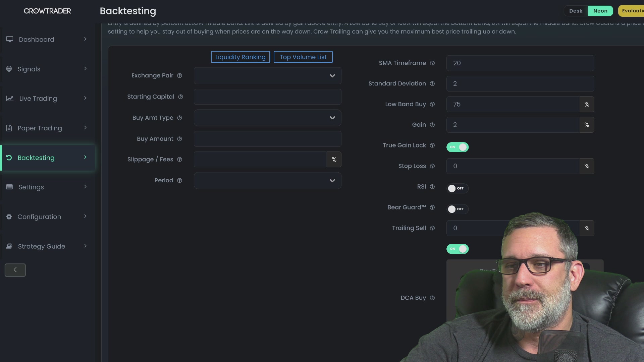Expand the Dashboard menu chevron
Screen dimensions: 644x362
pos(85,39)
